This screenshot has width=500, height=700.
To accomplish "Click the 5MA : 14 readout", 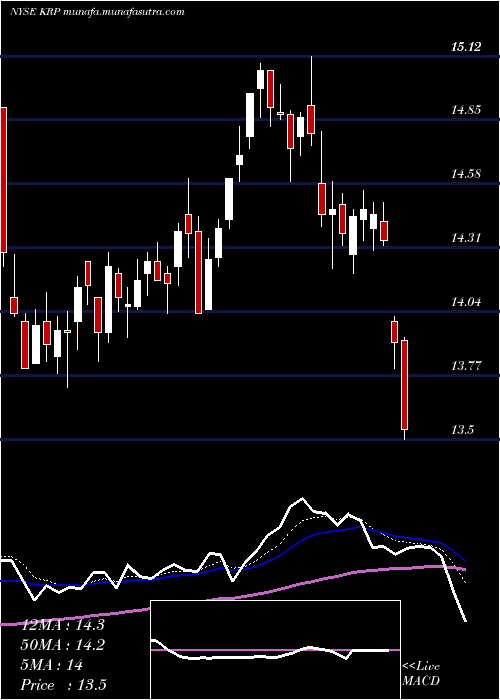I will pyautogui.click(x=52, y=665).
